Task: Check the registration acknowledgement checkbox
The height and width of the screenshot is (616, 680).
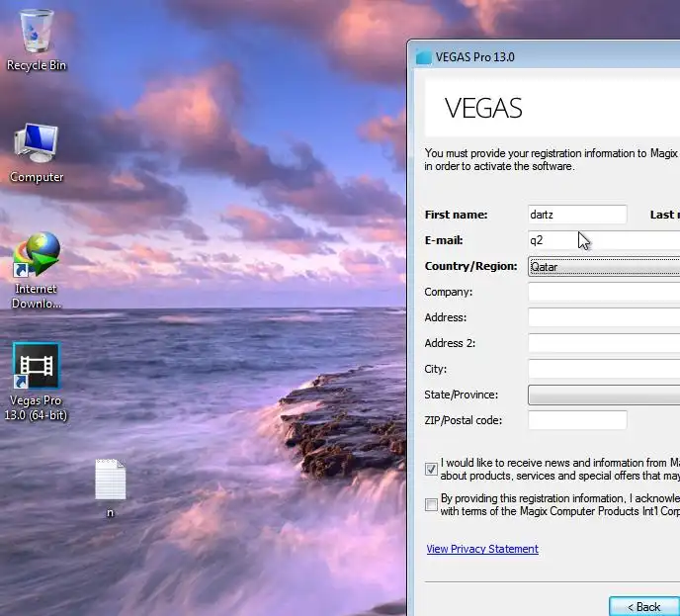Action: click(431, 504)
